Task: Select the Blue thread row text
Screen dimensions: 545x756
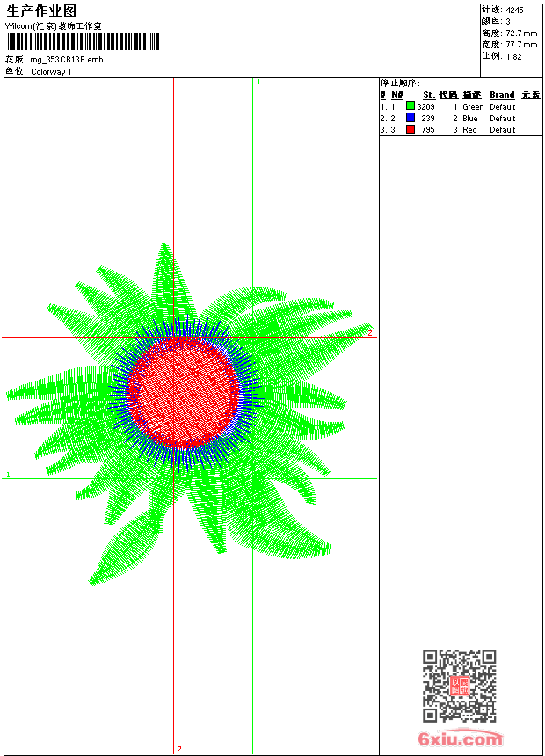Action: [x=470, y=119]
